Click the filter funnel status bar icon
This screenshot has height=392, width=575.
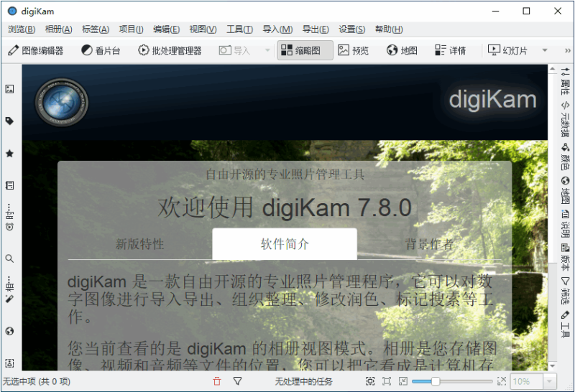(238, 381)
